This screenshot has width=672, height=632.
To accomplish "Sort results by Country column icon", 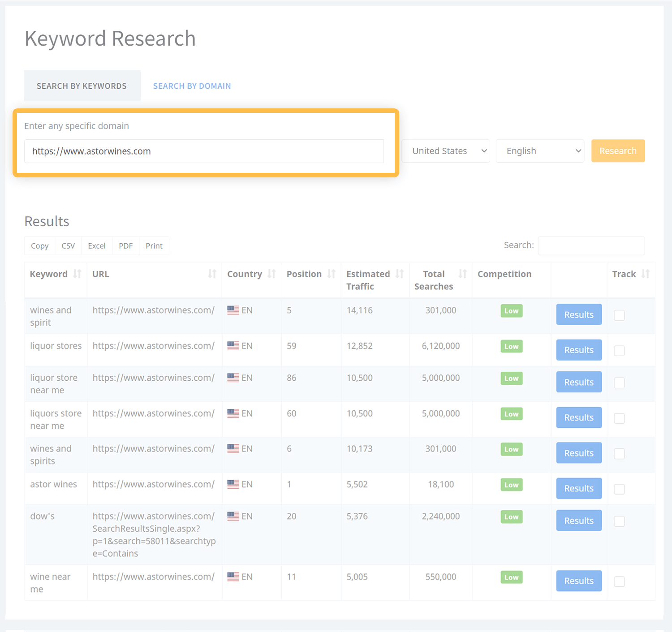I will [271, 274].
